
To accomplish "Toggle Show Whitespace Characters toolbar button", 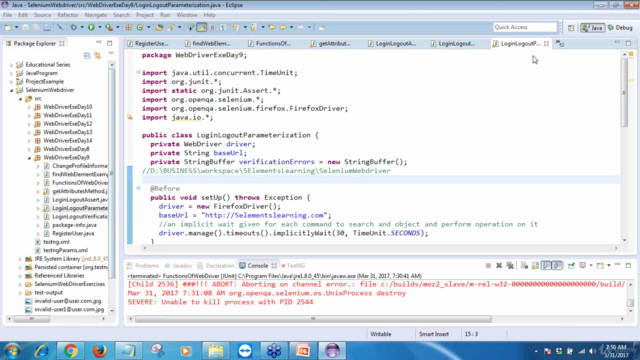I will coord(223,27).
